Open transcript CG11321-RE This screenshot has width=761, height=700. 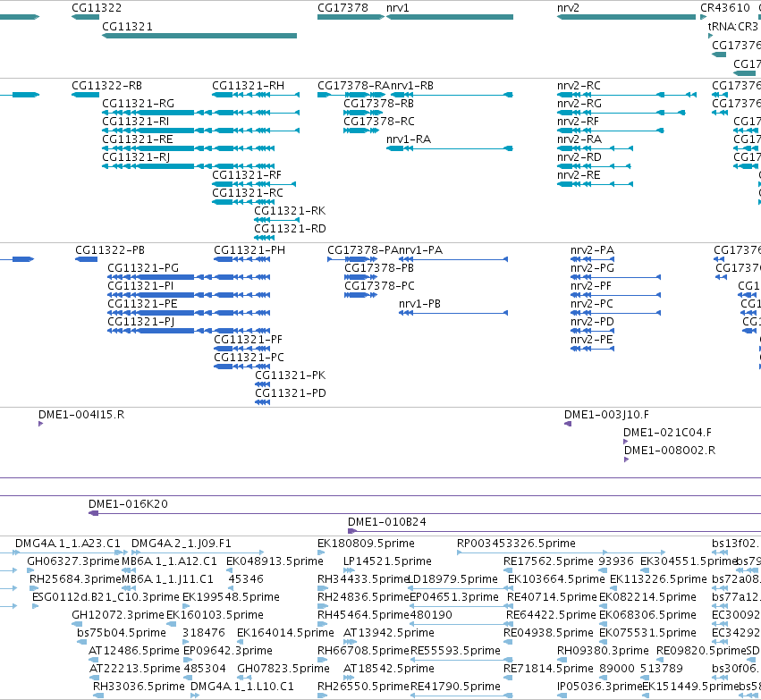pyautogui.click(x=189, y=148)
